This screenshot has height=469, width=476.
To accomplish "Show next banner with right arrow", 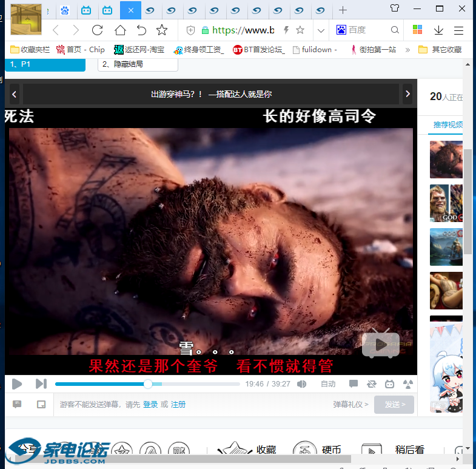I will coord(407,94).
